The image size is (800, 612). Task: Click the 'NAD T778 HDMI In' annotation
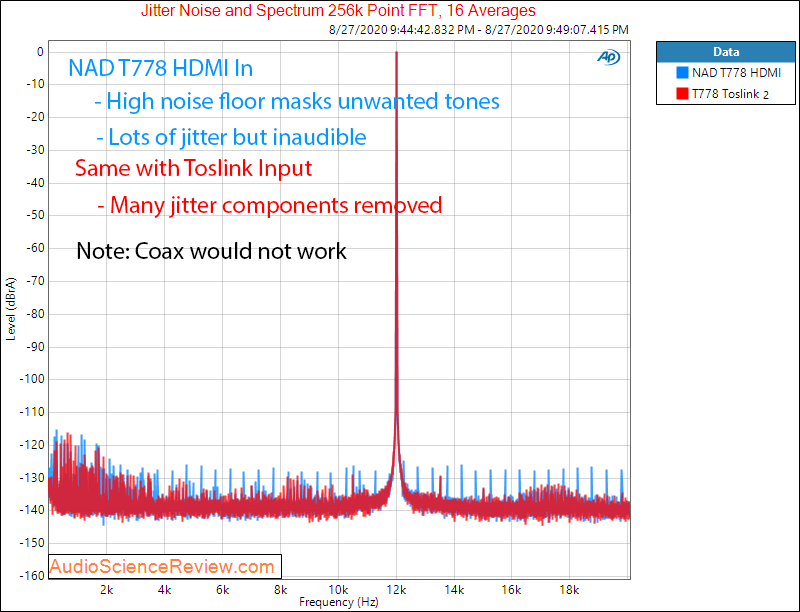161,68
